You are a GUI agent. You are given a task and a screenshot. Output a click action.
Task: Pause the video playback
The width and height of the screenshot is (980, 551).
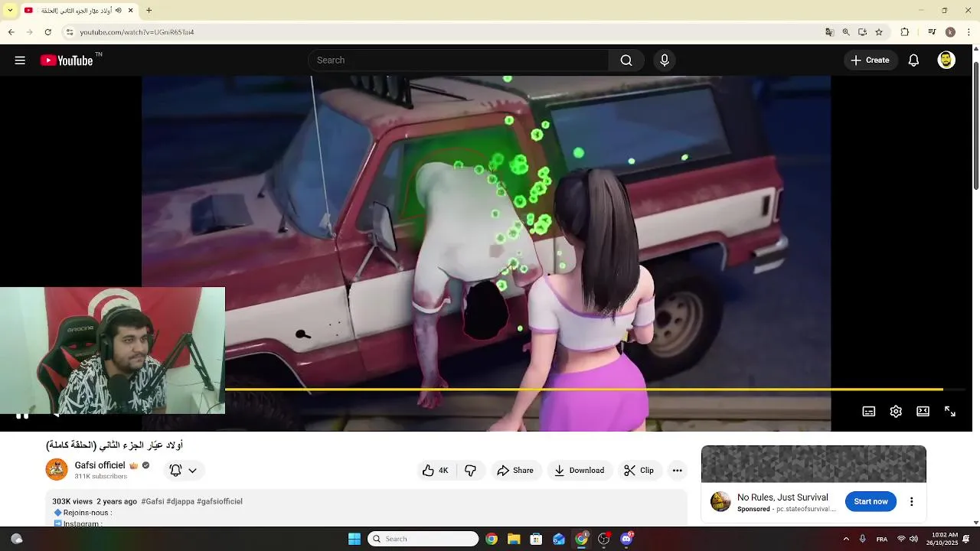(x=22, y=416)
